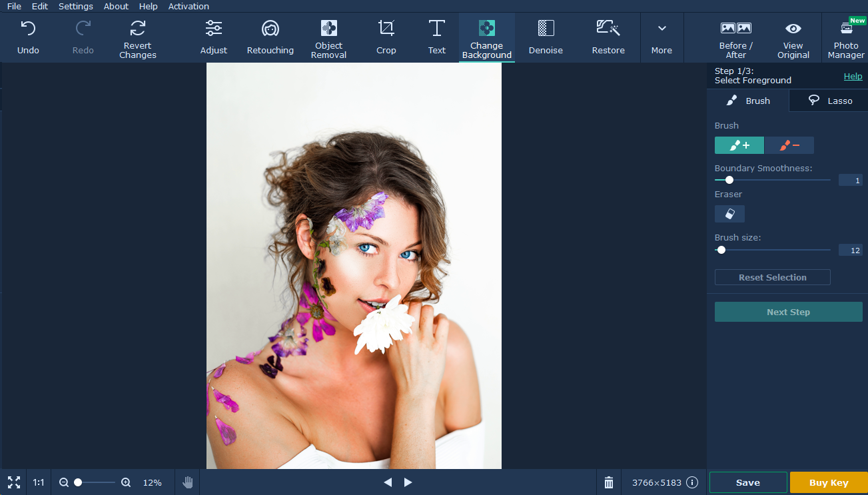The image size is (868, 495).
Task: Select the Crop tool
Action: (x=386, y=38)
